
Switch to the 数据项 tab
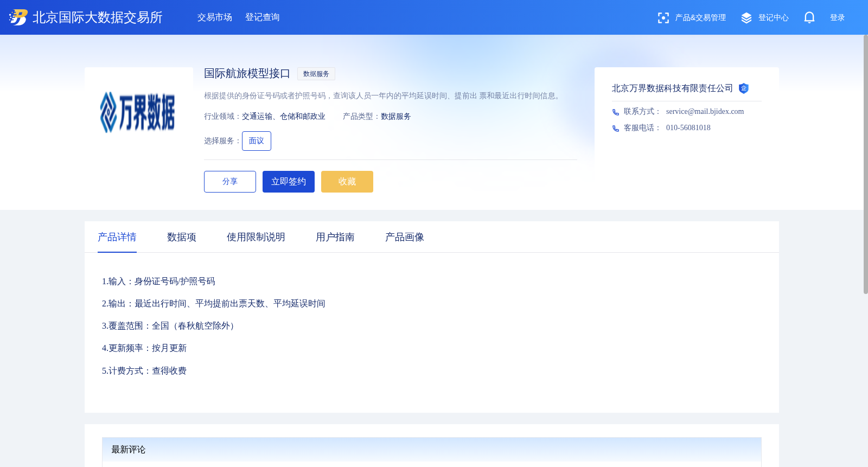click(x=182, y=237)
